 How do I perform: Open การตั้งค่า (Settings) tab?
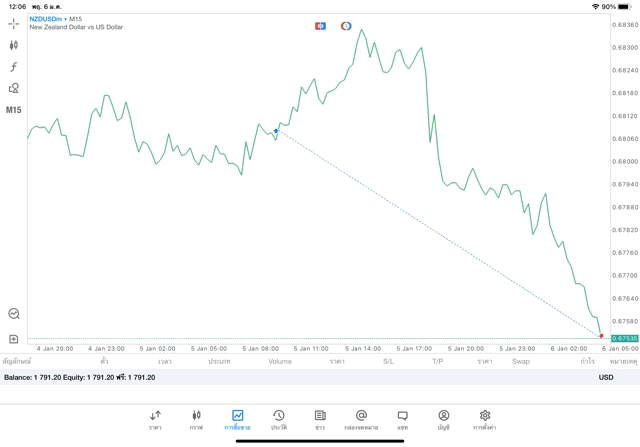tap(485, 420)
